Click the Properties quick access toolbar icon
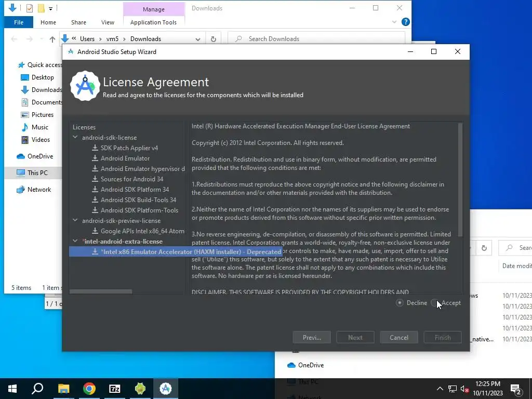The image size is (532, 399). 30,8
